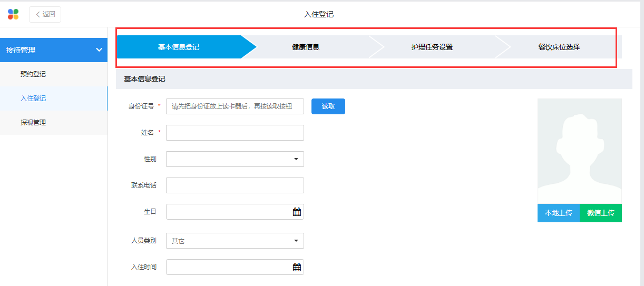Open the 性别 dropdown
The height and width of the screenshot is (286, 644).
(x=235, y=159)
